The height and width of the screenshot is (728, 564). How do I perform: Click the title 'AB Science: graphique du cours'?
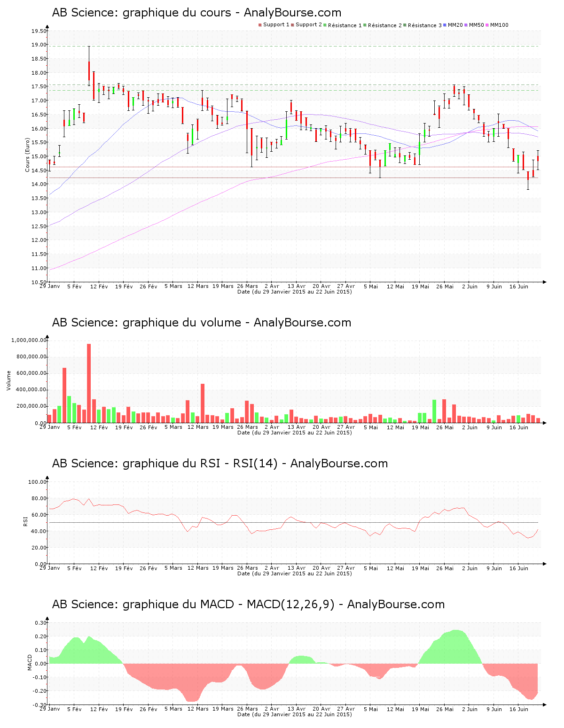coord(141,13)
